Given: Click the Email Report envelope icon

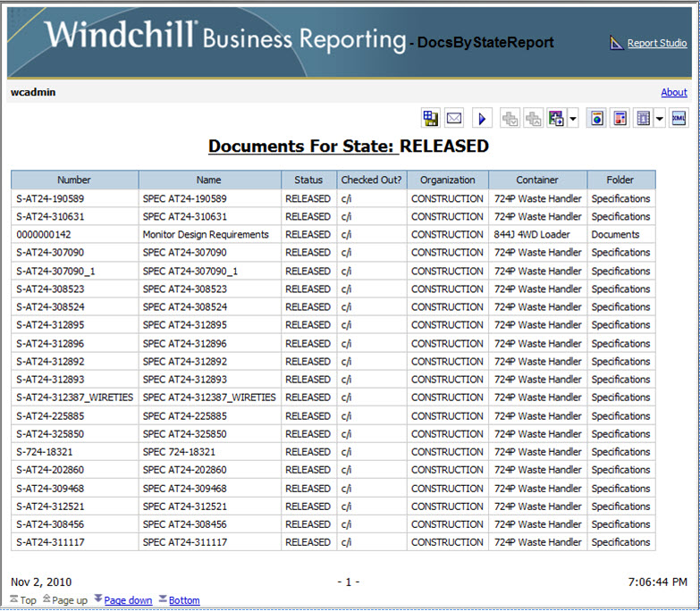Looking at the screenshot, I should click(x=454, y=118).
